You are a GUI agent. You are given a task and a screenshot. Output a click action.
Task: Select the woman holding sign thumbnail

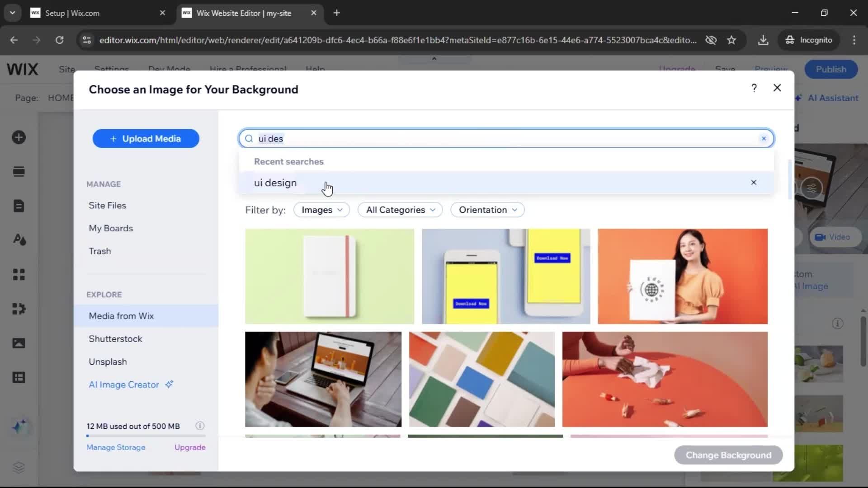click(683, 276)
